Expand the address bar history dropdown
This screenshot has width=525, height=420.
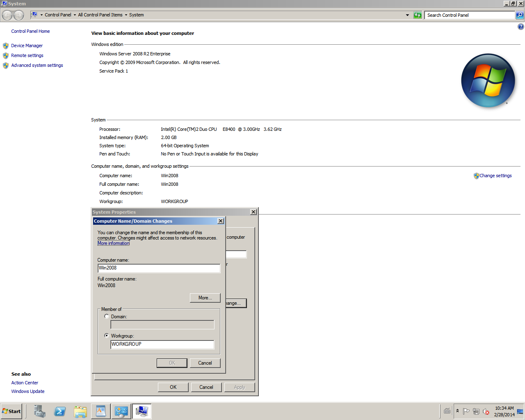pos(407,15)
